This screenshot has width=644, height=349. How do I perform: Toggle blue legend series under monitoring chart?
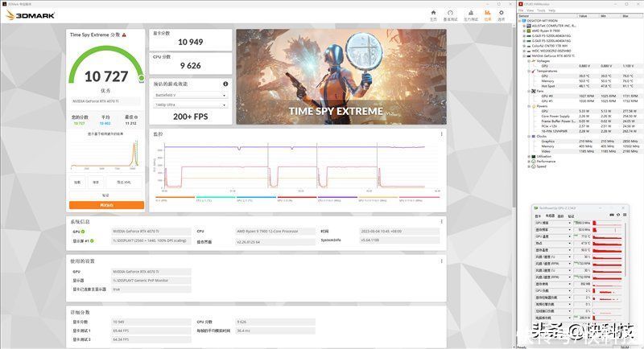click(x=256, y=197)
